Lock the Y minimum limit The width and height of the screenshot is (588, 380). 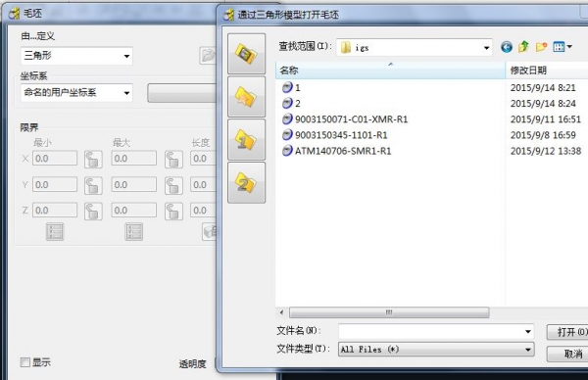[x=93, y=185]
